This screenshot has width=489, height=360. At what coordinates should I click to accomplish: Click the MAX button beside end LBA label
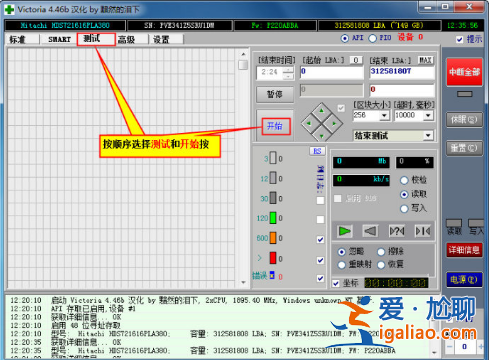click(425, 60)
